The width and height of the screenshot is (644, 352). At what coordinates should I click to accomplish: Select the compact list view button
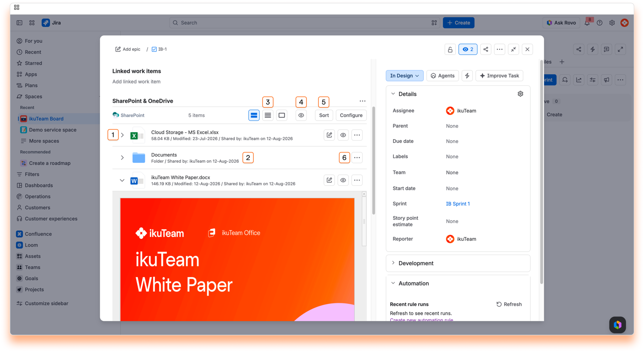[x=268, y=115]
